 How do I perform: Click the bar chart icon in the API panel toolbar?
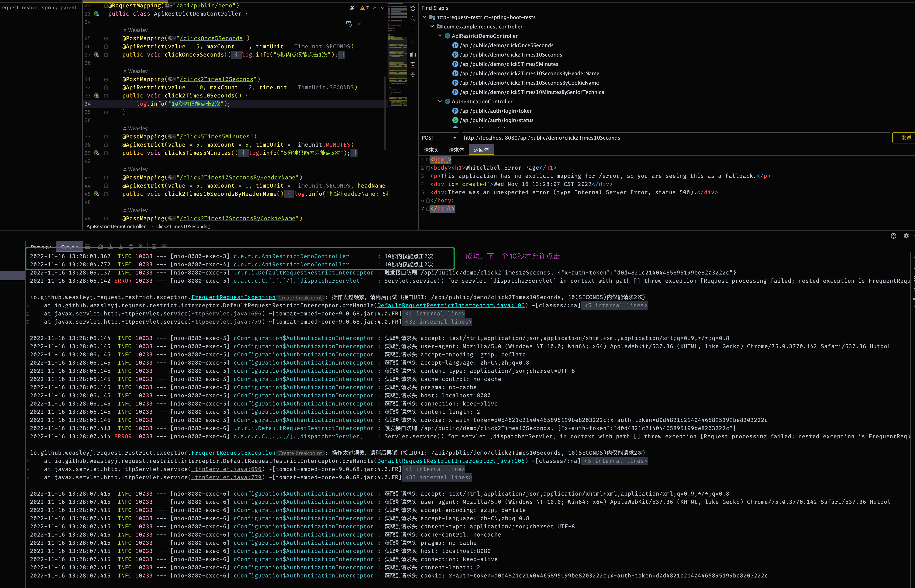[x=413, y=55]
